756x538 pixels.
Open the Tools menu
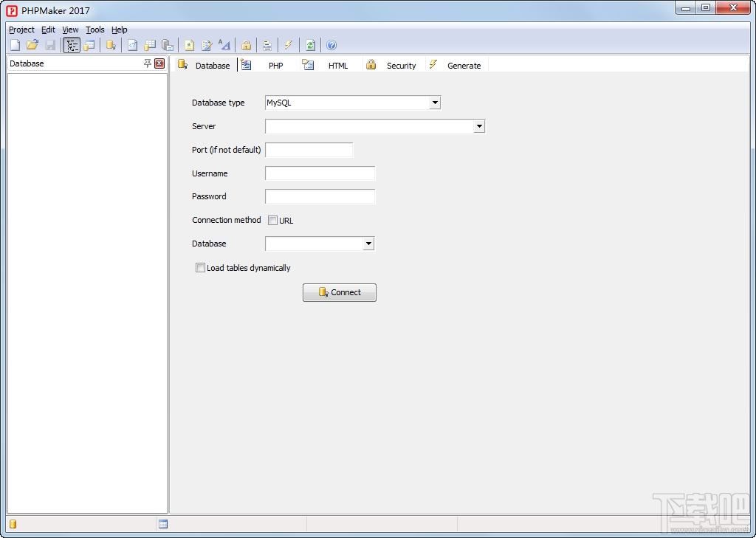coord(95,30)
